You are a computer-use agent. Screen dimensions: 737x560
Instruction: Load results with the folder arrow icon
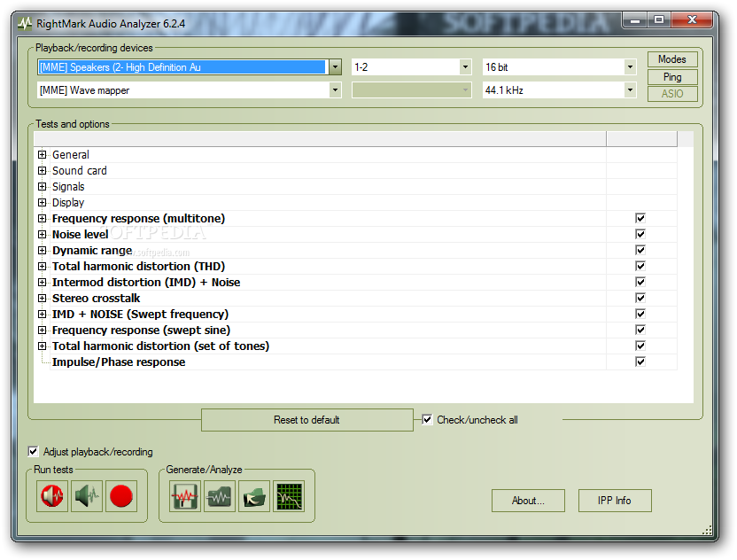tap(254, 496)
